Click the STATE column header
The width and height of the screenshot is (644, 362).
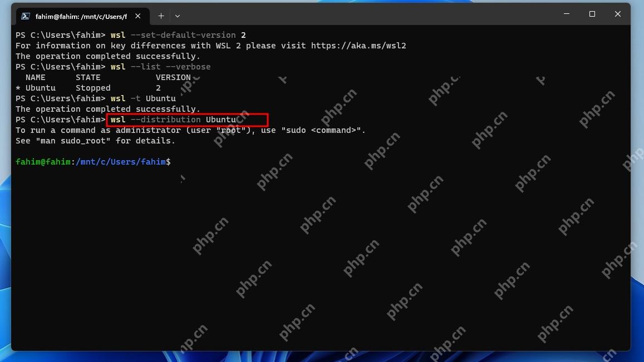tap(88, 77)
